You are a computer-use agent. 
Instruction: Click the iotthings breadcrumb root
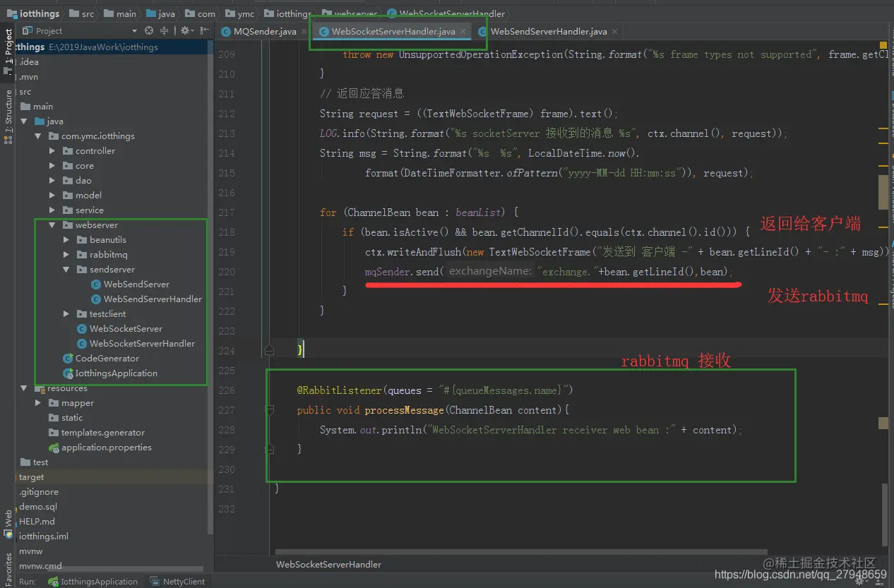pyautogui.click(x=33, y=13)
